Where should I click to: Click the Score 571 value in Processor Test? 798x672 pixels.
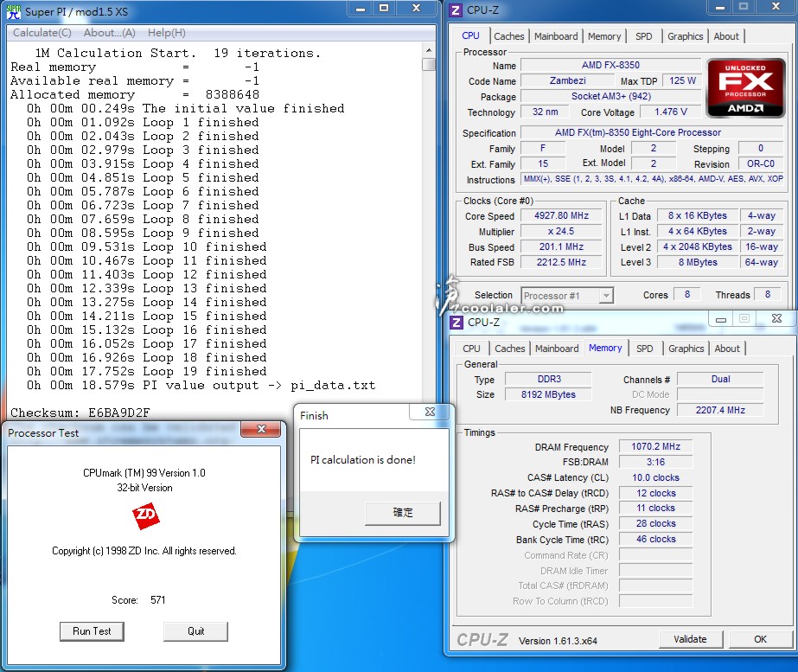click(x=157, y=600)
